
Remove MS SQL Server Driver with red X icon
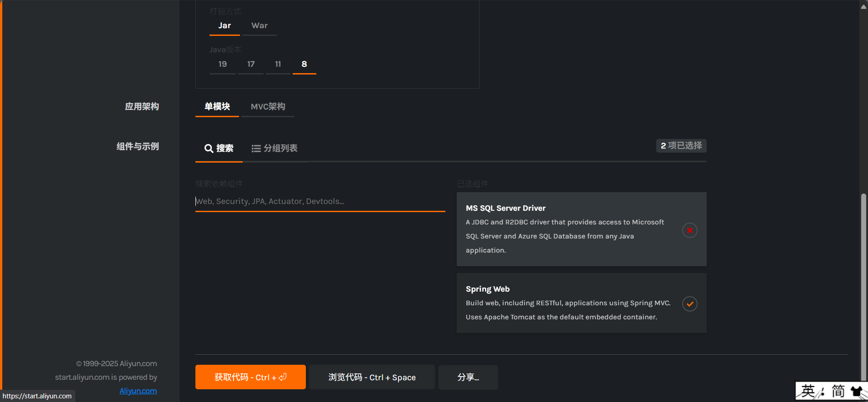[689, 230]
